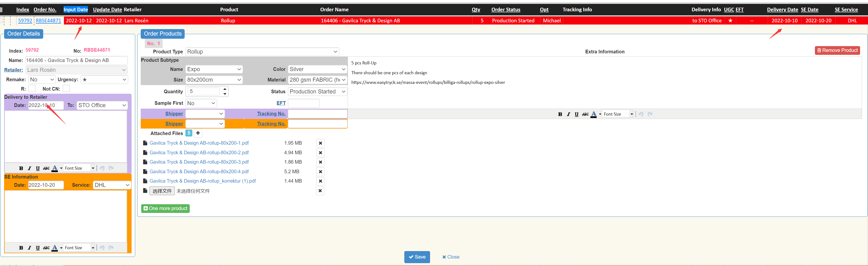This screenshot has width=868, height=266.
Task: Increase quantity with the up stepper arrow
Action: tap(225, 89)
